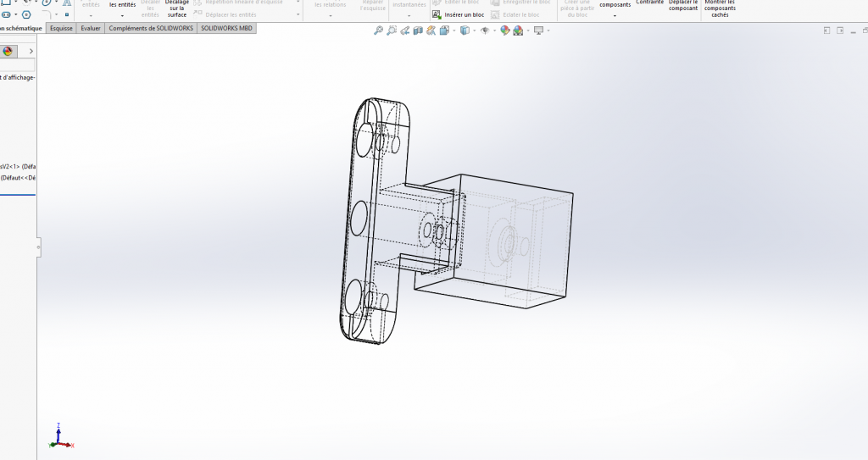Open the 'les entités' dropdown
868x460 pixels.
click(x=122, y=15)
